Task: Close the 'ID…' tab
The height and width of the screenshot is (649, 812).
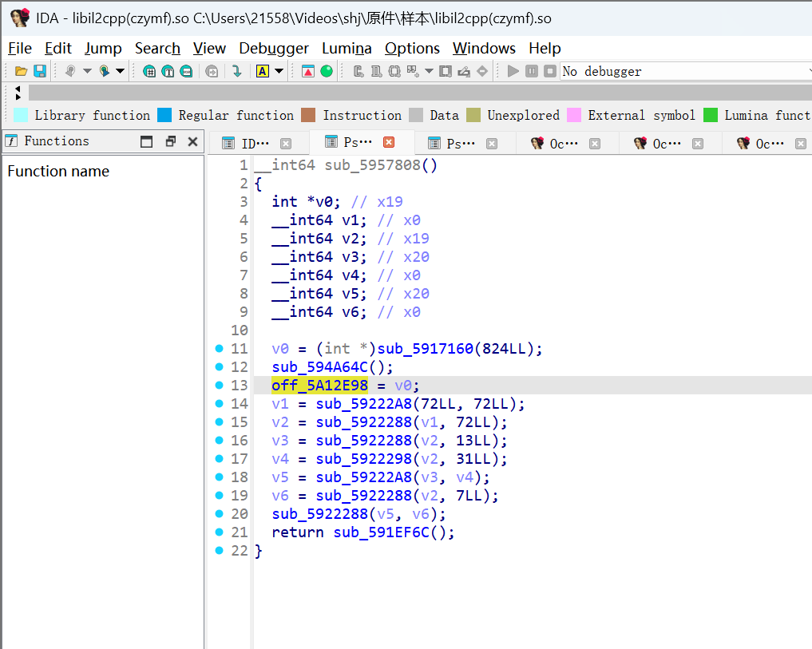Action: [286, 144]
